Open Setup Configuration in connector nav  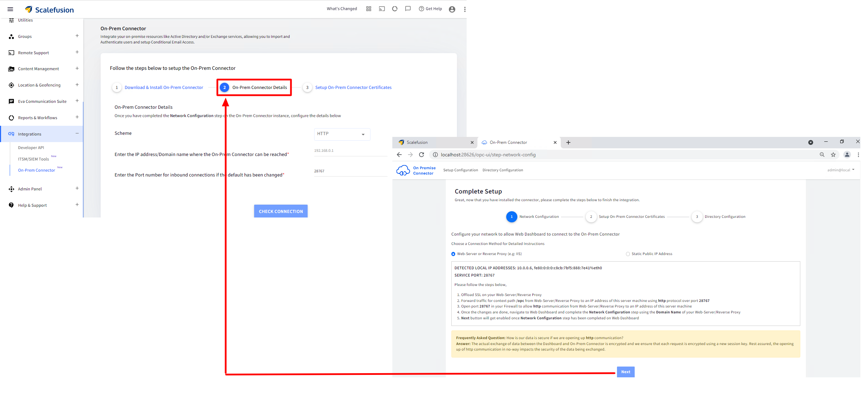[x=460, y=170]
